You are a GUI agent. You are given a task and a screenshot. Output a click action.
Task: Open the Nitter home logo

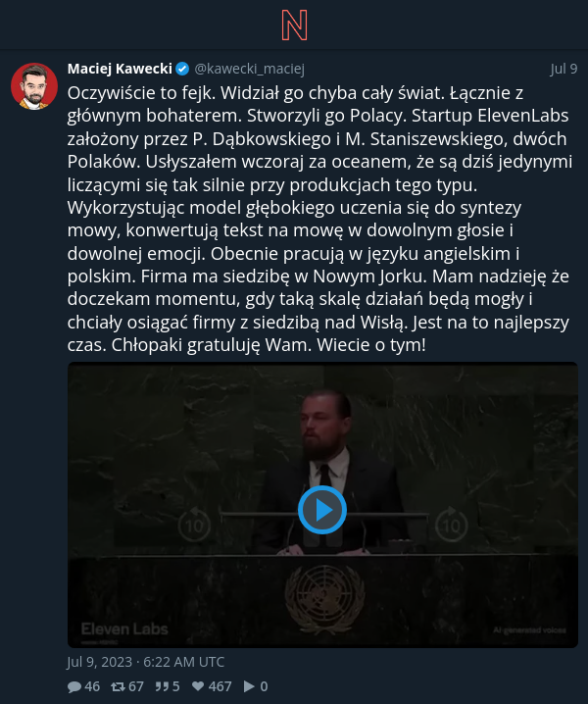click(x=294, y=25)
